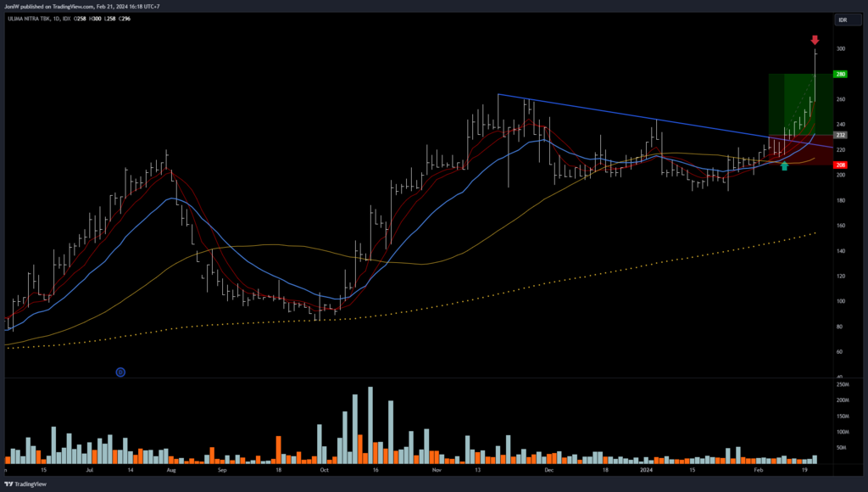
Task: Click the red down arrow marker
Action: [815, 40]
